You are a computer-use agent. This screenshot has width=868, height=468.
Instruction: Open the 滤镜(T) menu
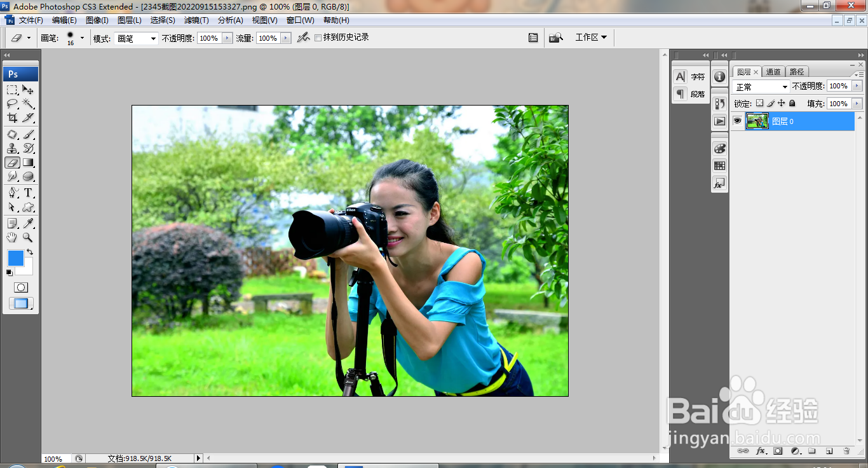(x=196, y=20)
